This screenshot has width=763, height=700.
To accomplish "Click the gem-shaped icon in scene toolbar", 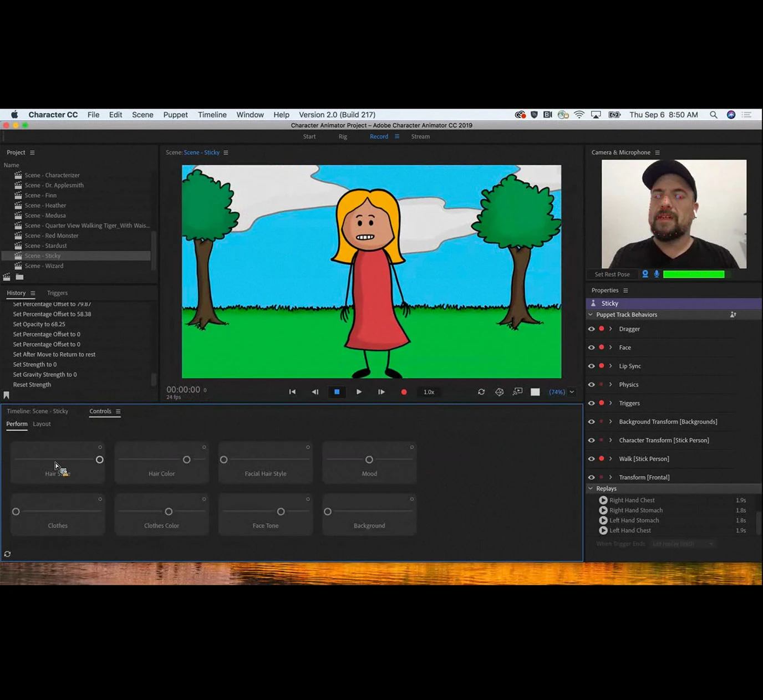I will point(500,392).
